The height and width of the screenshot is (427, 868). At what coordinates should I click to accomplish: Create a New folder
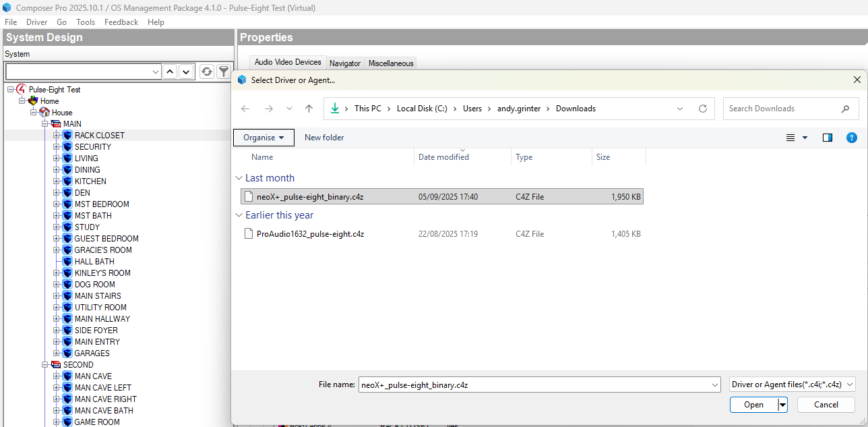click(x=324, y=138)
